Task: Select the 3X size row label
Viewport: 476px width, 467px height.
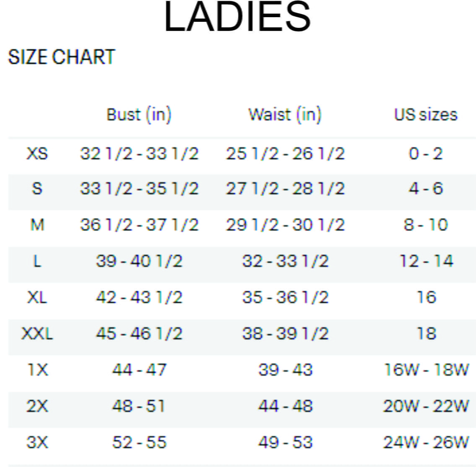Action: pyautogui.click(x=37, y=442)
